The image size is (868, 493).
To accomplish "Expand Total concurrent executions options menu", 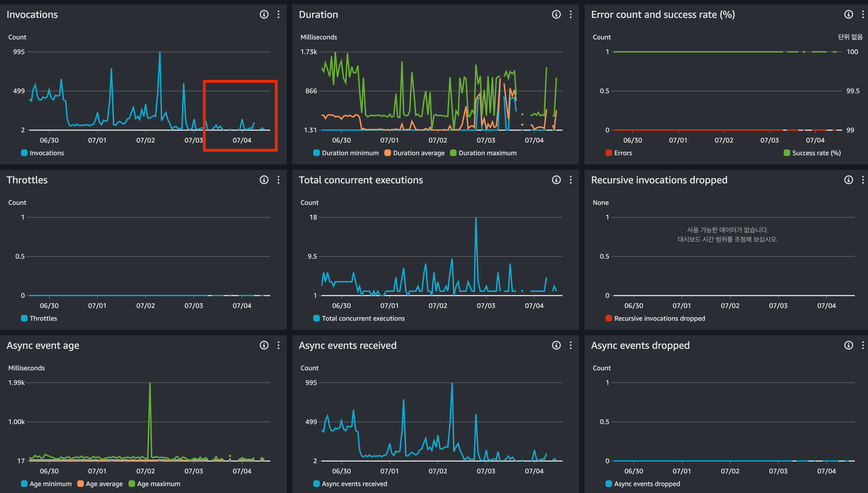I will 571,180.
